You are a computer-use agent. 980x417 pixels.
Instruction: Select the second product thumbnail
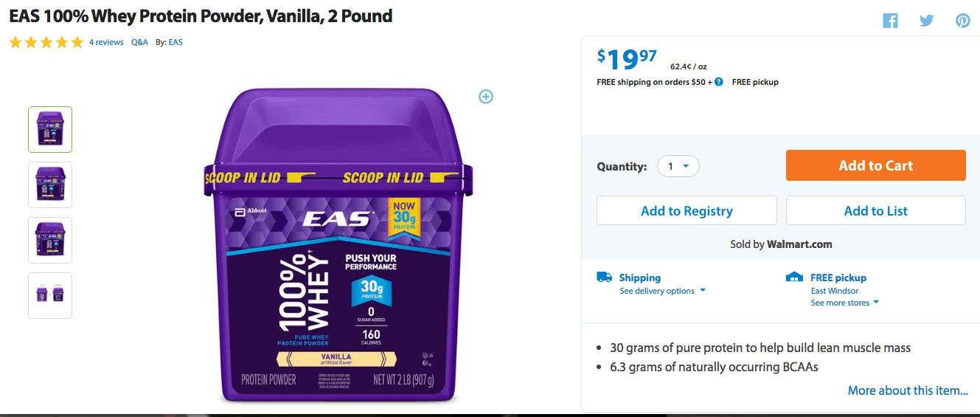pyautogui.click(x=50, y=185)
